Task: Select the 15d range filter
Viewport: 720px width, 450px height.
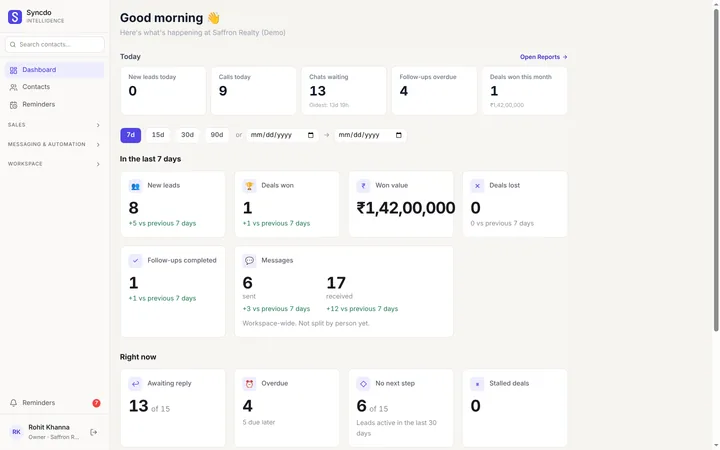Action: [158, 135]
